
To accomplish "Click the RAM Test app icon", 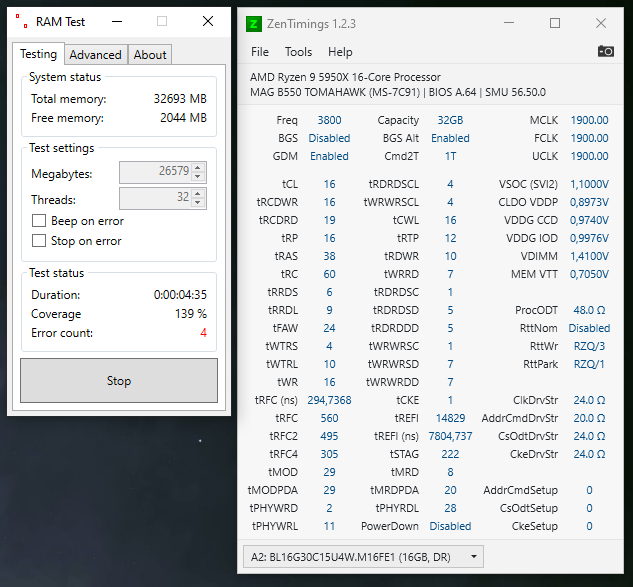I will pyautogui.click(x=21, y=21).
